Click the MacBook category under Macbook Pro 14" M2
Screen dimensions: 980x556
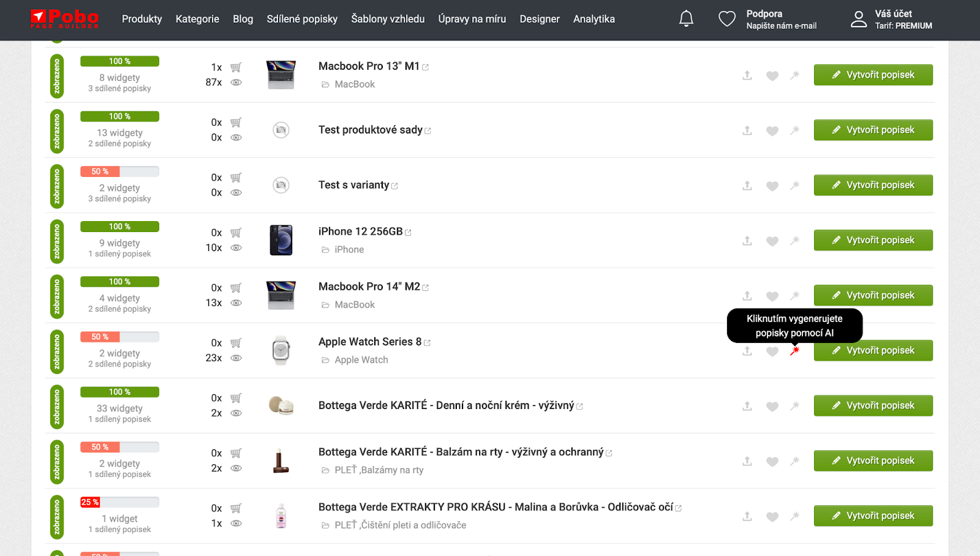[x=355, y=305]
